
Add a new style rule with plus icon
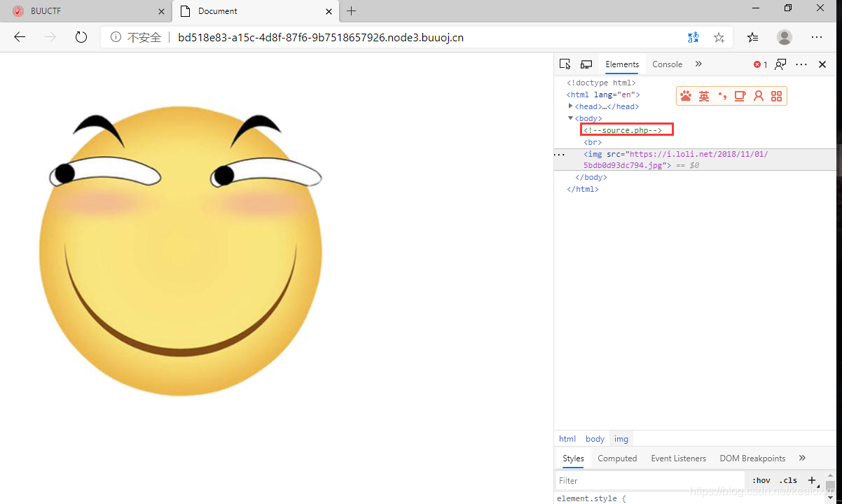pyautogui.click(x=812, y=480)
